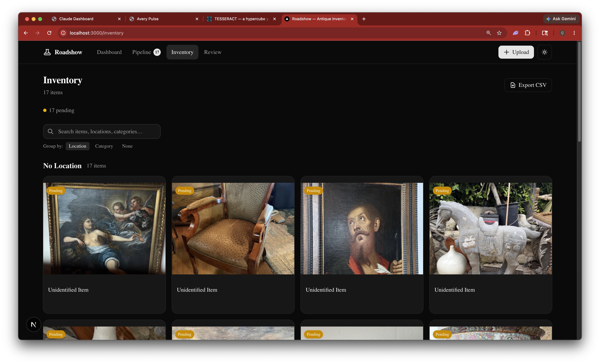Click Pending badge on bottom-right porcelain card
This screenshot has width=600, height=364.
pos(442,334)
